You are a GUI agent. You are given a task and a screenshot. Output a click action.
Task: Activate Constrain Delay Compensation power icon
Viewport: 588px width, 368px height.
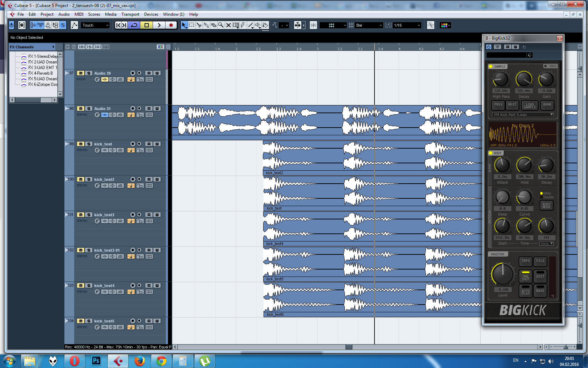point(12,25)
